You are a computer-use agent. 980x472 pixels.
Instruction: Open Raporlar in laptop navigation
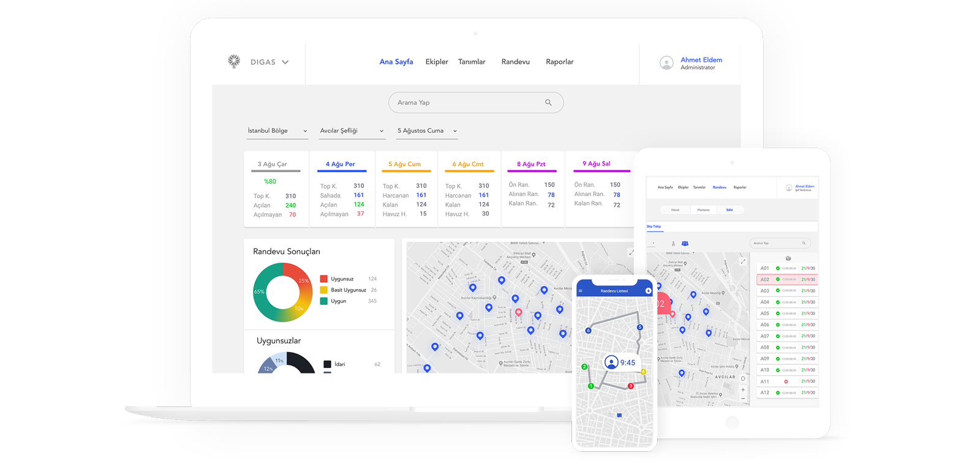(x=560, y=62)
